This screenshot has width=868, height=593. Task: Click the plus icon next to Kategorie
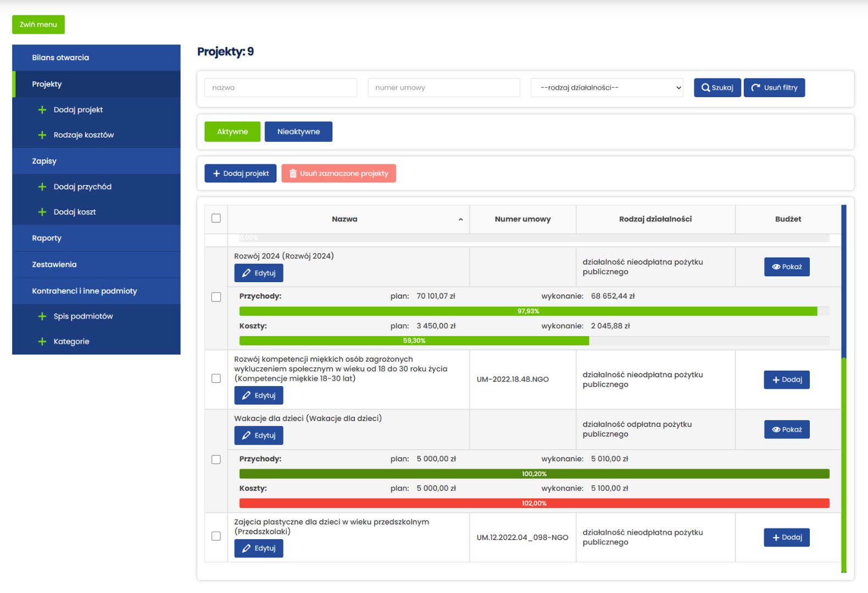42,342
